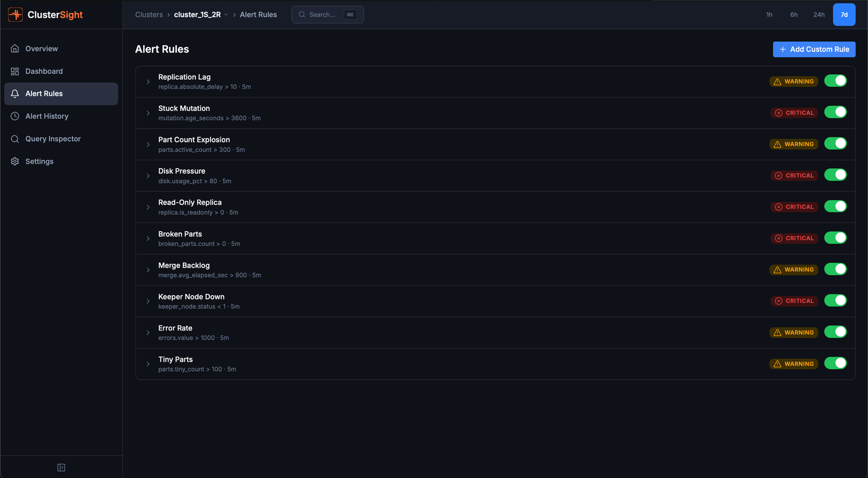Click the Keeper Node Down CRITICAL badge

(794, 301)
